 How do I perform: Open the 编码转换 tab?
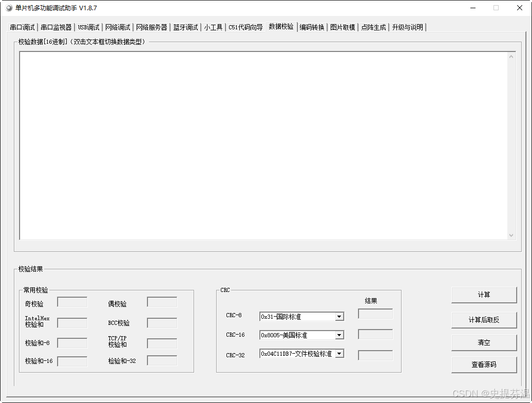tap(312, 27)
